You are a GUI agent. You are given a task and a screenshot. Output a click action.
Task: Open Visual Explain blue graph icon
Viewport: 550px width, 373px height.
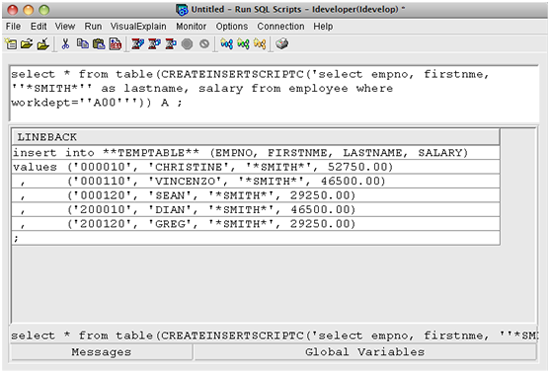227,44
